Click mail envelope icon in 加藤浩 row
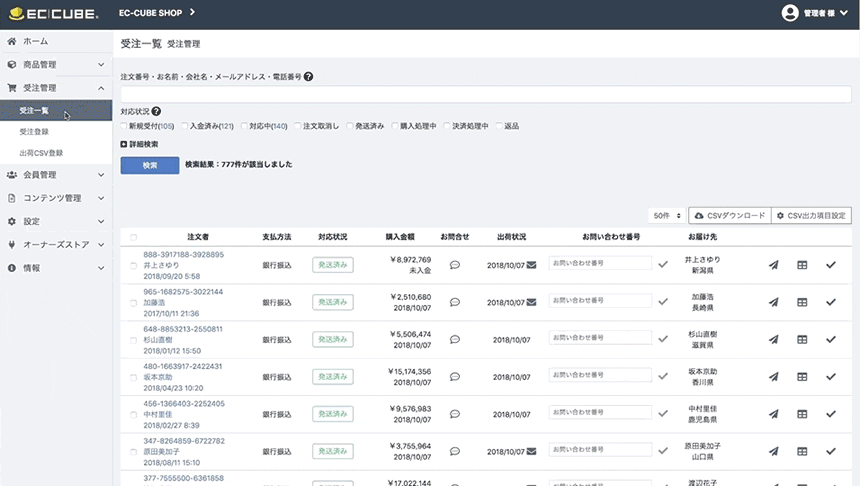The image size is (860, 486). [531, 302]
